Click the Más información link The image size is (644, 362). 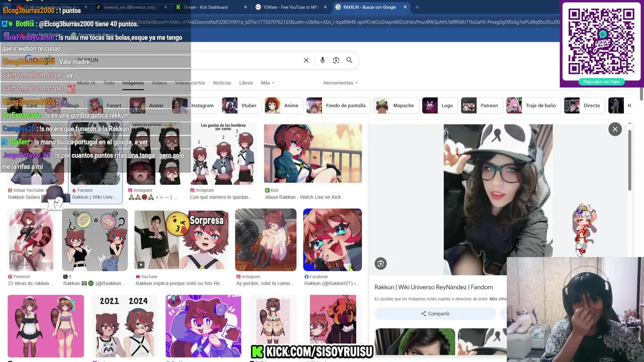[x=498, y=299]
